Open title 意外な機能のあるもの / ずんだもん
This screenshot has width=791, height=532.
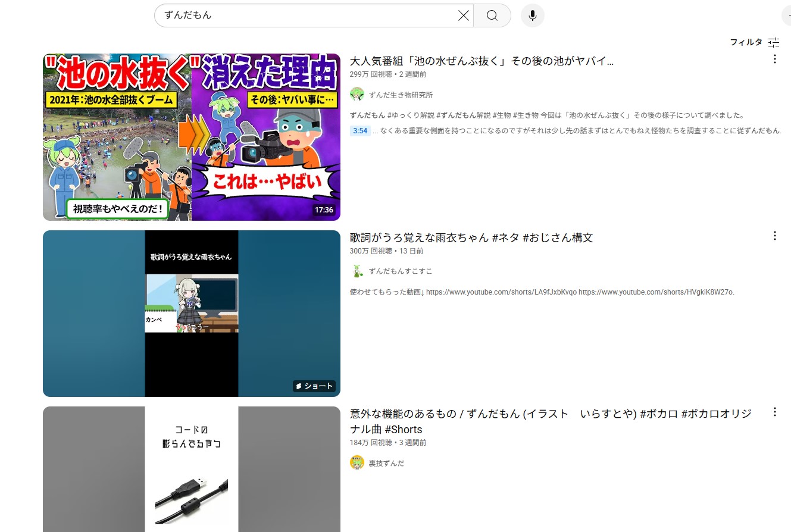(551, 421)
